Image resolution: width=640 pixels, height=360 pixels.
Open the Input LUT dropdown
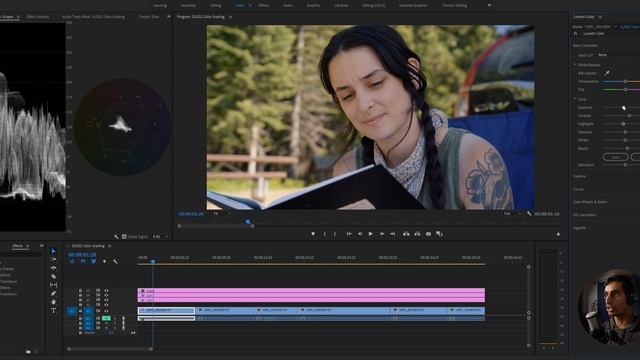click(618, 55)
